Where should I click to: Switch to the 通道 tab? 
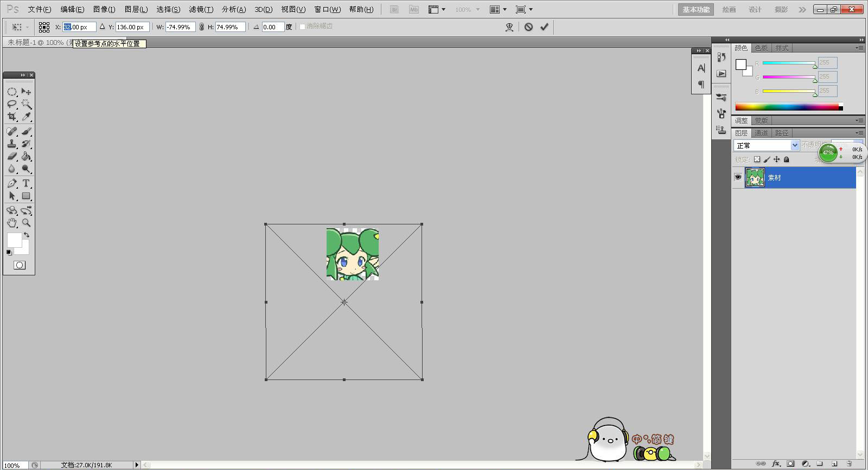click(761, 133)
